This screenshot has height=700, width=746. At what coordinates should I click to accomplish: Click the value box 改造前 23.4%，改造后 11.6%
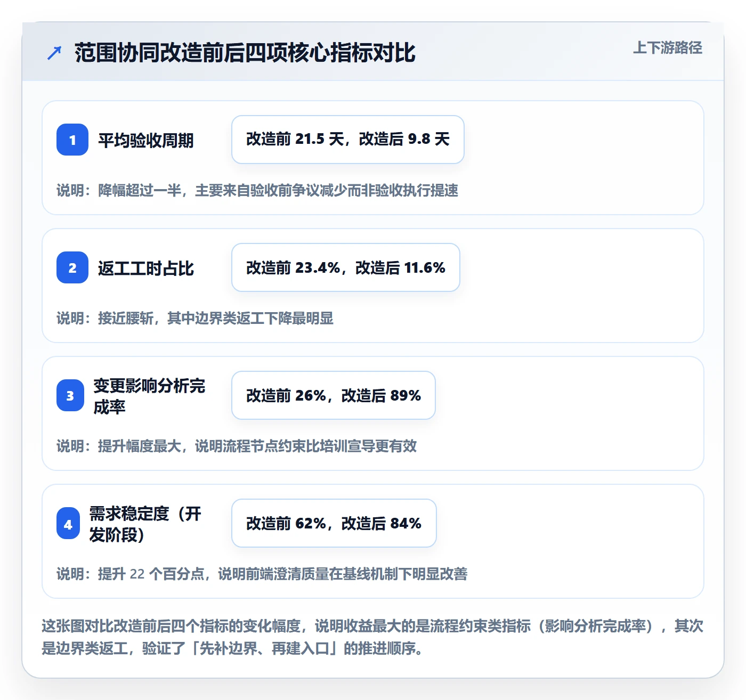pyautogui.click(x=346, y=267)
